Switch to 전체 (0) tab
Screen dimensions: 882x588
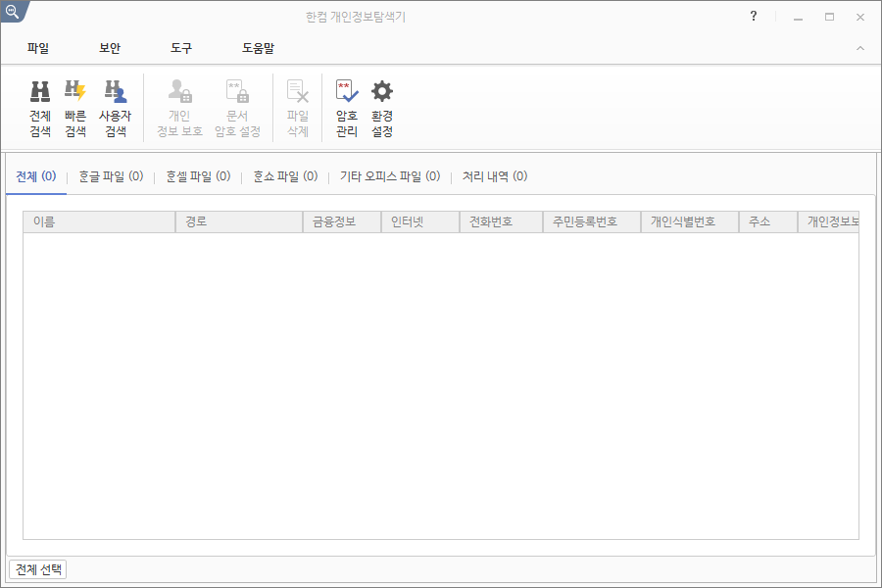pos(36,176)
